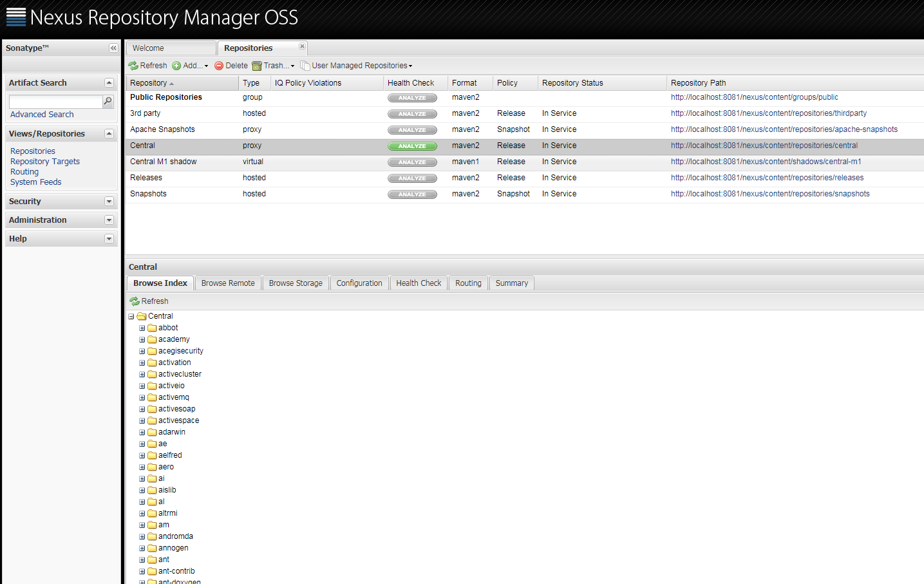This screenshot has width=924, height=584.
Task: Open the Configuration tab
Action: 359,283
